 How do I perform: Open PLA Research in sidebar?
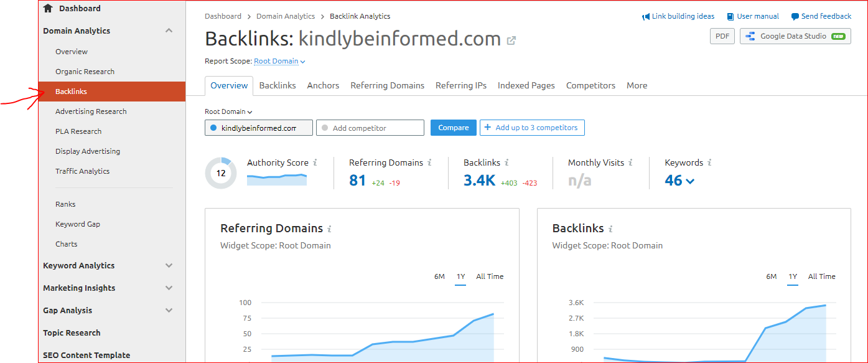point(78,131)
